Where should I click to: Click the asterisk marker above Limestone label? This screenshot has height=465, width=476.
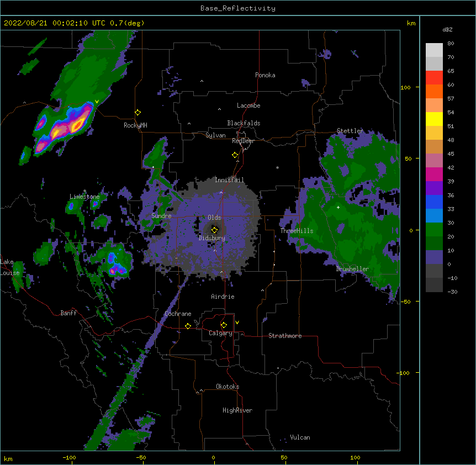84,191
